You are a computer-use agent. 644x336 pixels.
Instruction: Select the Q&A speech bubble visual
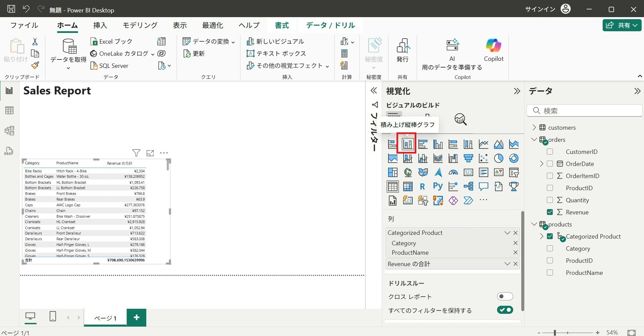pyautogui.click(x=484, y=186)
